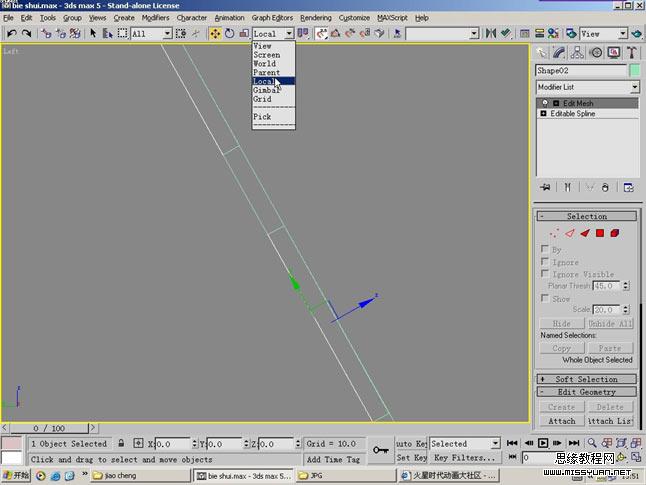Toggle Auto Key animation mode
This screenshot has height=485, width=646.
pyautogui.click(x=411, y=444)
